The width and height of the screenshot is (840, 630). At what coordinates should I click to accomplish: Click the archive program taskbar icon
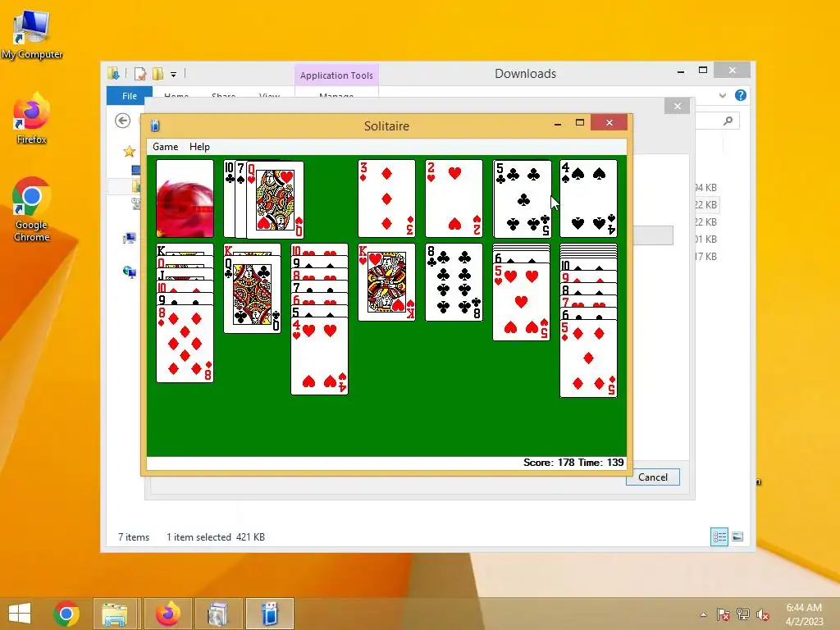[x=218, y=614]
